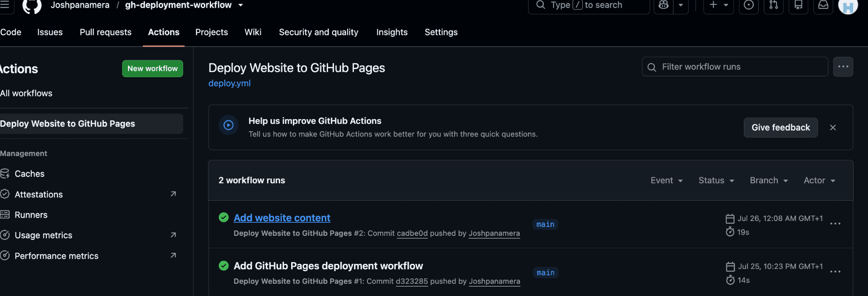868x296 pixels.
Task: Open Add GitHub Pages deployment workflow run
Action: [x=328, y=266]
